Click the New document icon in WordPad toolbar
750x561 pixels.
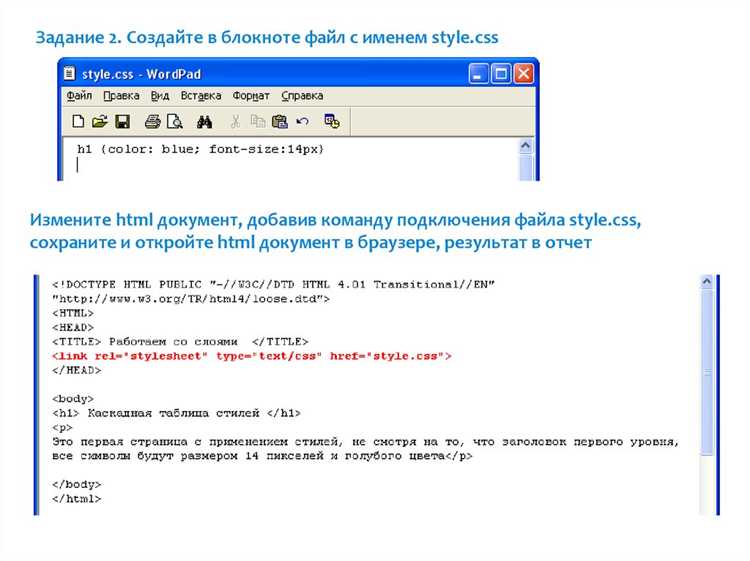pyautogui.click(x=78, y=121)
